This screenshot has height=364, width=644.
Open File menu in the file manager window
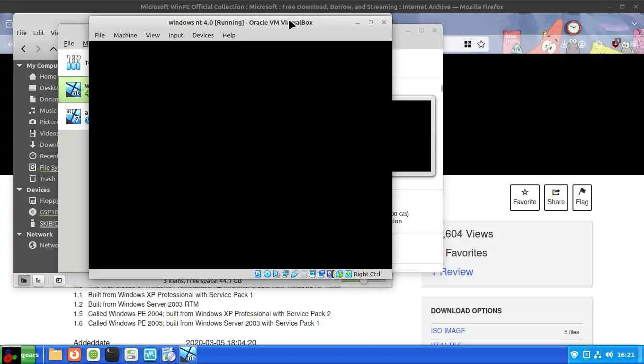(21, 33)
